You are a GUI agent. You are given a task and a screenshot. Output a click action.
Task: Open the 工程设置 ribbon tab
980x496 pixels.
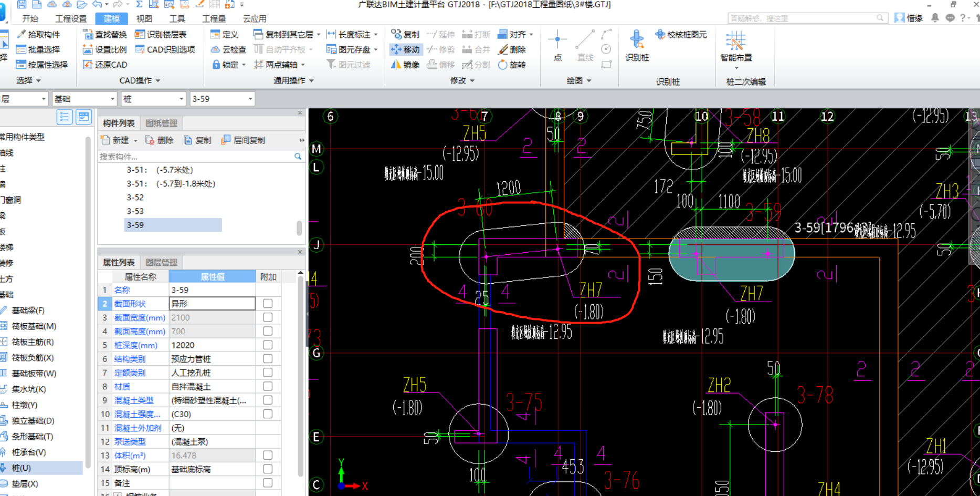click(x=71, y=18)
